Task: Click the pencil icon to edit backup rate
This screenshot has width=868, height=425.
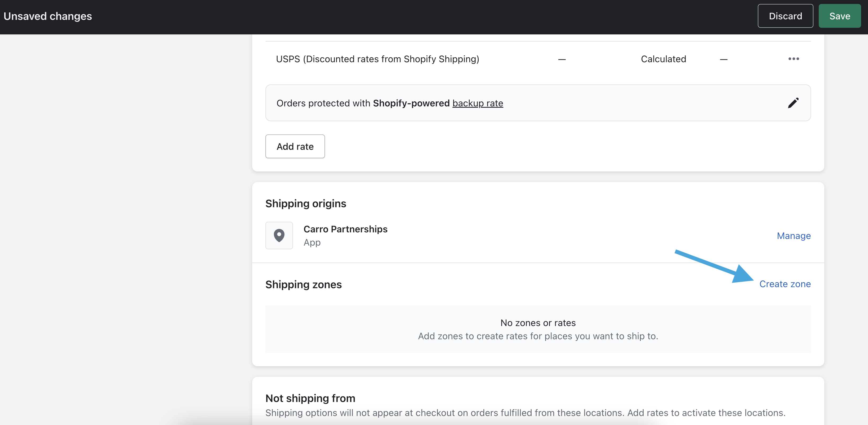Action: click(x=793, y=103)
